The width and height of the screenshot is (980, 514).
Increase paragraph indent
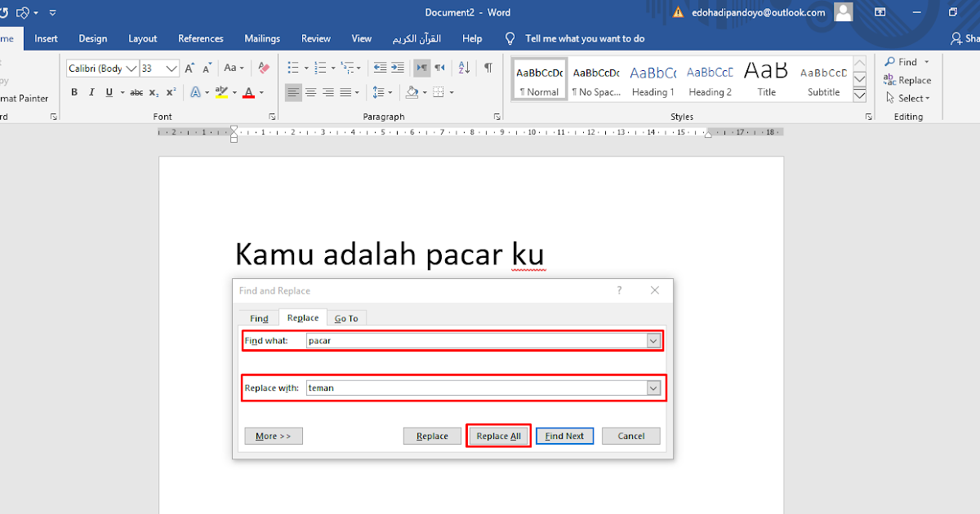click(399, 68)
